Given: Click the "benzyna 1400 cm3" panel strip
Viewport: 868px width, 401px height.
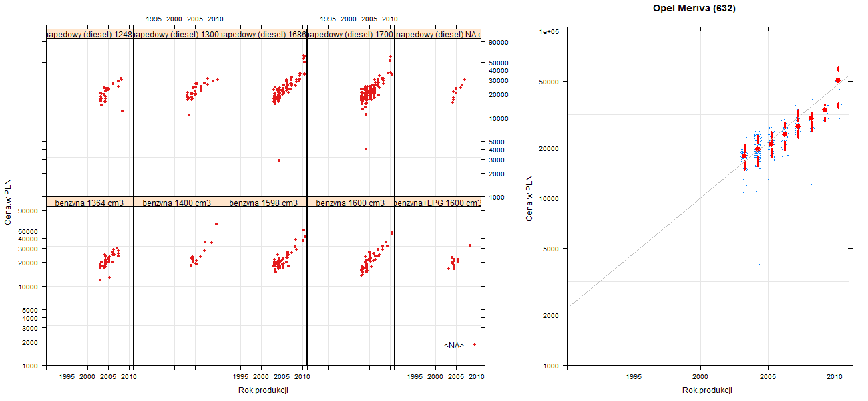Looking at the screenshot, I should click(176, 202).
